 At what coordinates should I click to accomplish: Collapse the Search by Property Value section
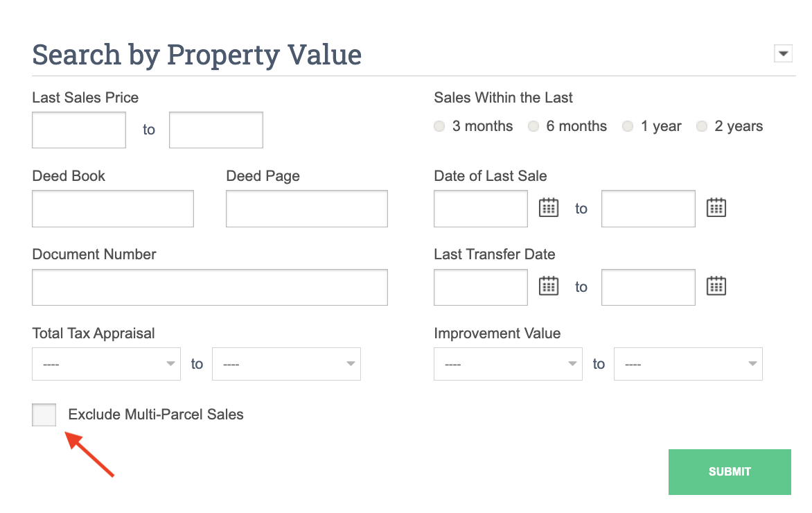pyautogui.click(x=783, y=53)
